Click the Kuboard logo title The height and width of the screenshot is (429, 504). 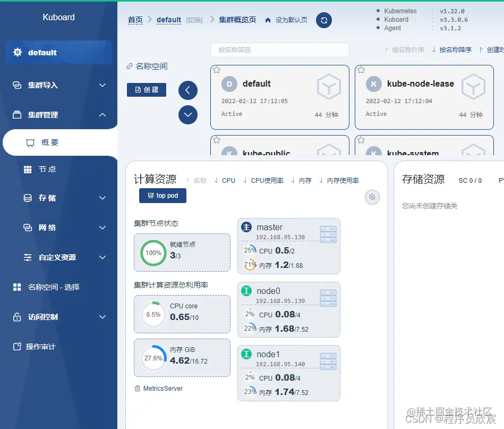[58, 17]
